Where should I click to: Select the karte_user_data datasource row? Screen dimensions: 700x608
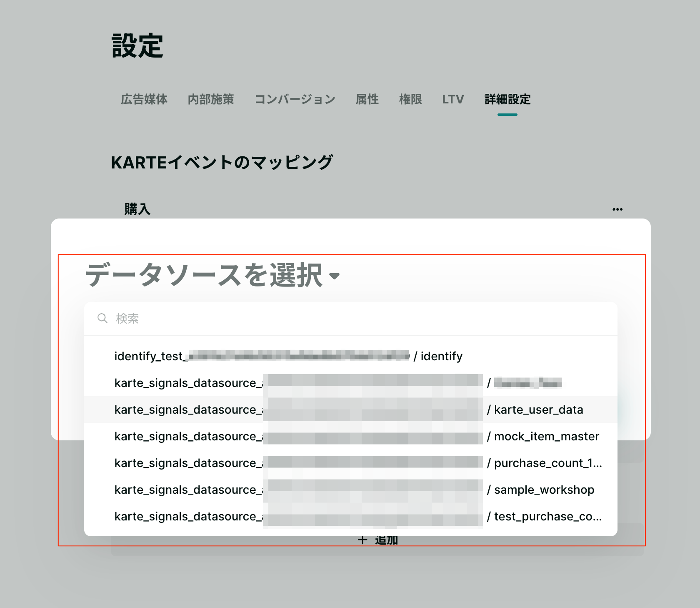351,410
